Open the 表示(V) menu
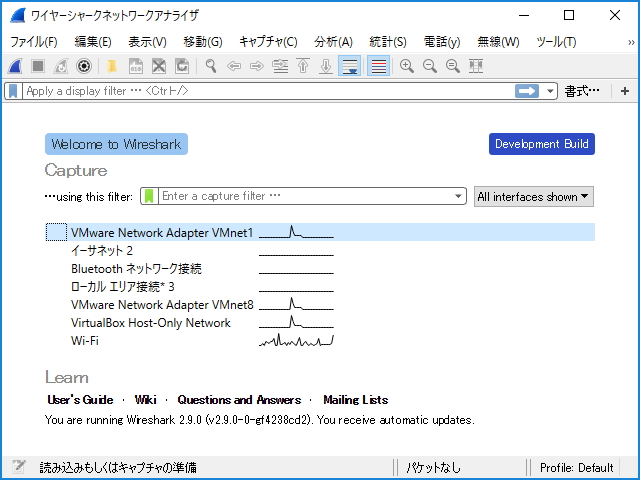Viewport: 640px width, 480px height. click(x=147, y=42)
